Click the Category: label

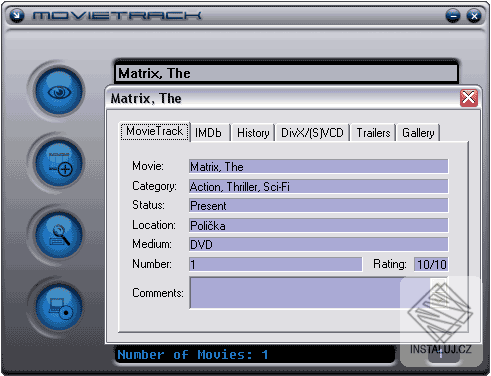pyautogui.click(x=154, y=186)
